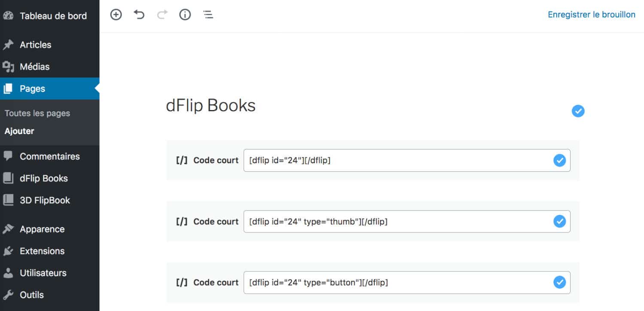Click the blue checkmark beside the page title

coord(578,111)
